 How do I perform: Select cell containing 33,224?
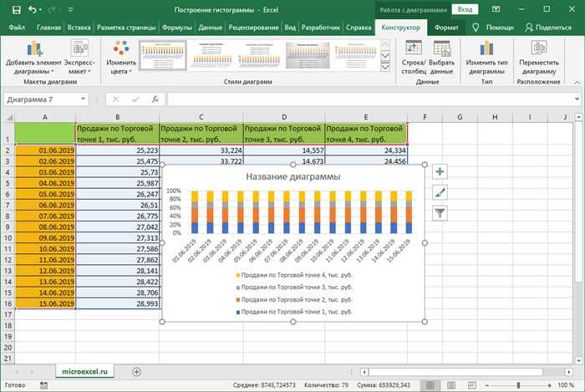(201, 150)
